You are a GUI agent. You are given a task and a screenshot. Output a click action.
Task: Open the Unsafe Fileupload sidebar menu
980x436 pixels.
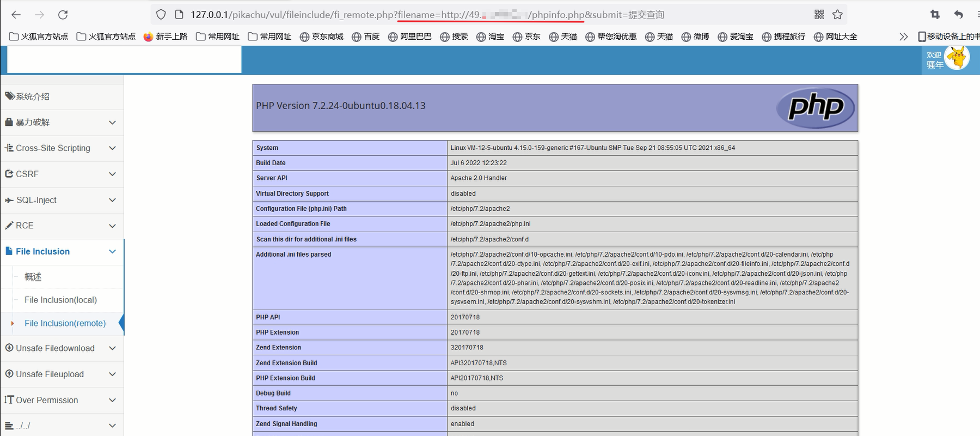[x=62, y=374]
